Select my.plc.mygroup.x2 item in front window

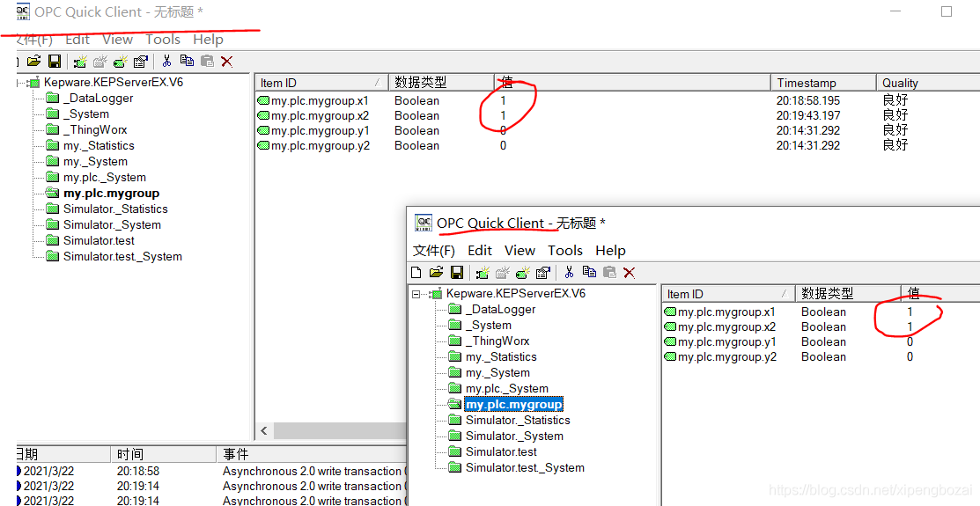[x=720, y=326]
